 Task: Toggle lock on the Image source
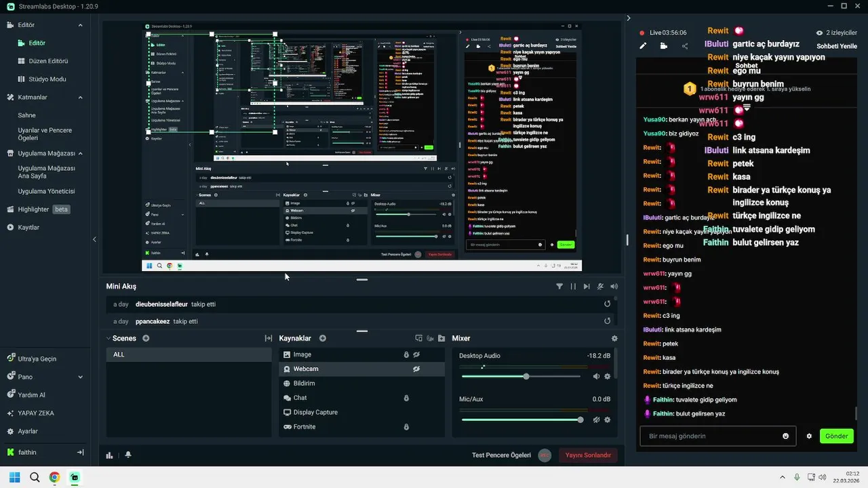[406, 354]
